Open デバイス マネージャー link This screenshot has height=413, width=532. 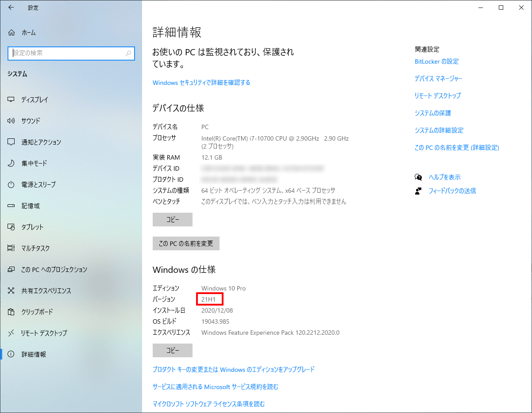point(439,78)
